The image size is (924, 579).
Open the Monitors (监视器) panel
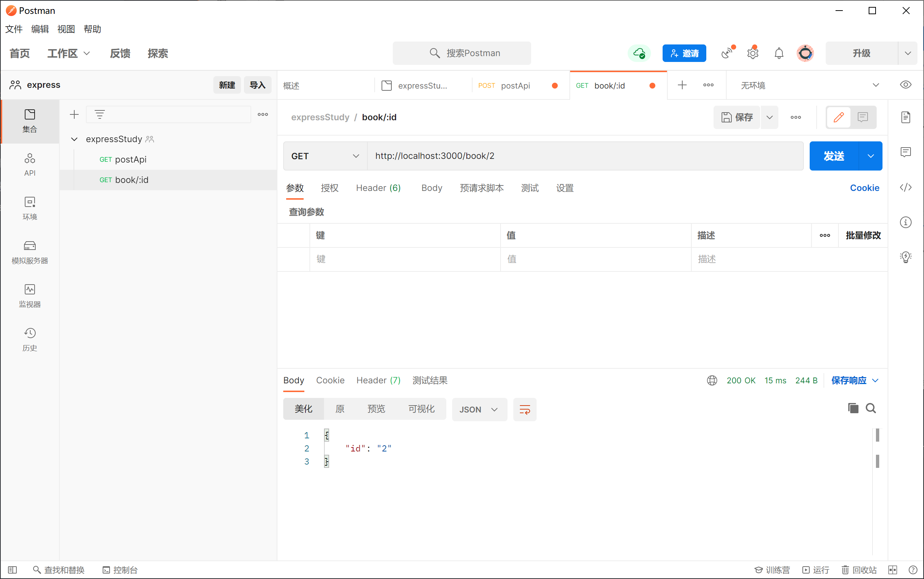tap(30, 296)
